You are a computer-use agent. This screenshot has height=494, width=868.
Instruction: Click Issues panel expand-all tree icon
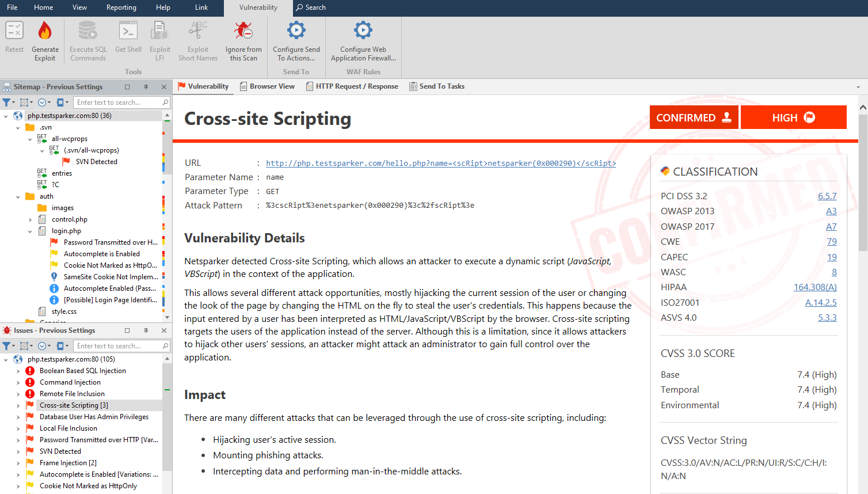24,346
